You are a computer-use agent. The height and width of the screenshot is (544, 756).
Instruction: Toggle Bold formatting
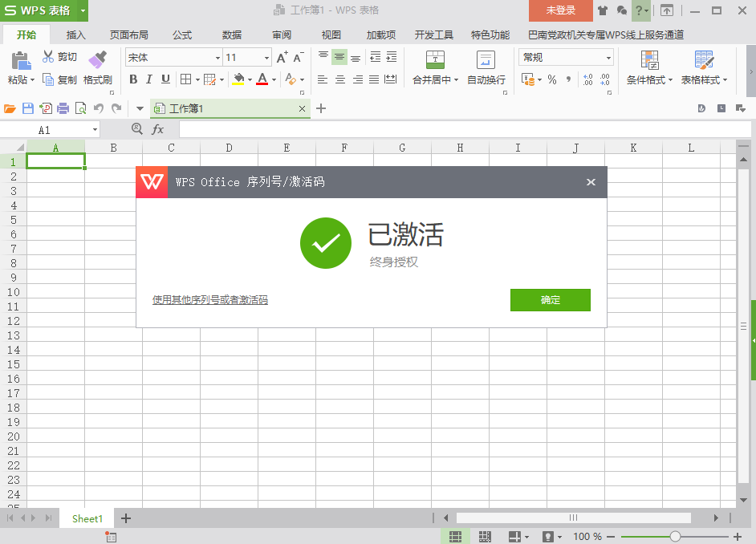(x=133, y=79)
